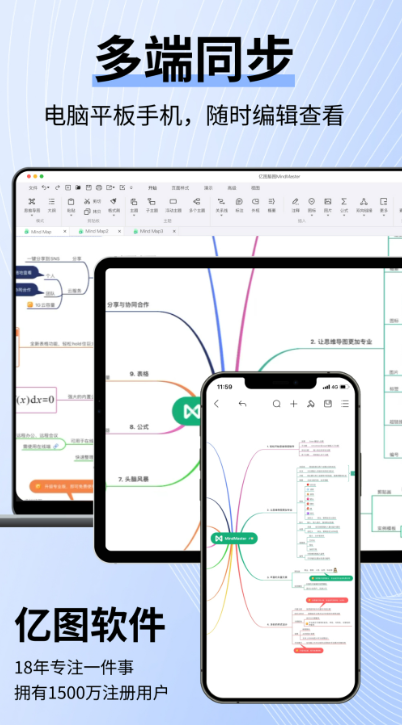Tap the back chevron on the phone
This screenshot has height=725, width=402.
tap(216, 404)
